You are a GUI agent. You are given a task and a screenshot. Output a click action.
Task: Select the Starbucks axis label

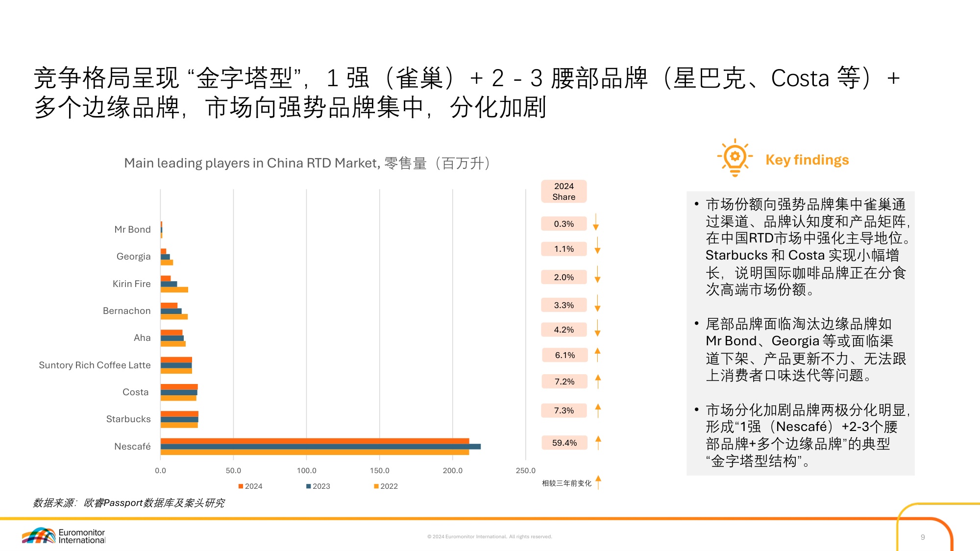[128, 419]
